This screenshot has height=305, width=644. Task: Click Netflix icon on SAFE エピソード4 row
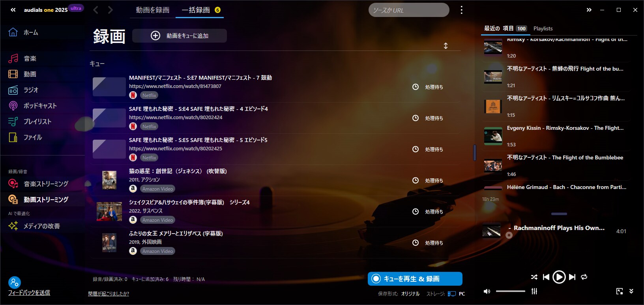point(133,126)
